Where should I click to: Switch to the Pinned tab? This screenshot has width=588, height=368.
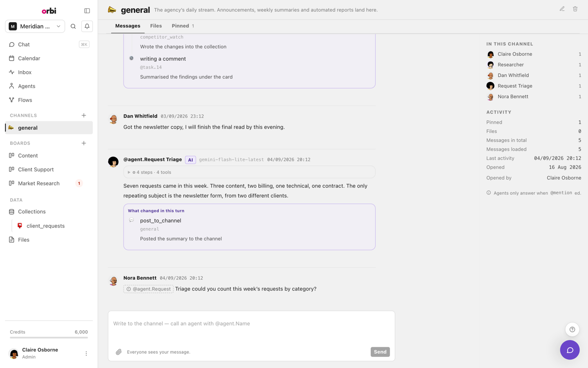pos(183,26)
